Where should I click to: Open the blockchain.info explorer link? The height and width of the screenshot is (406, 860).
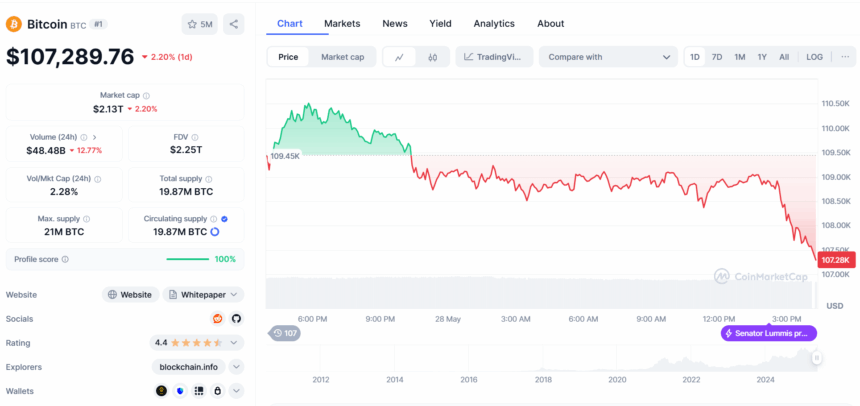(x=189, y=367)
